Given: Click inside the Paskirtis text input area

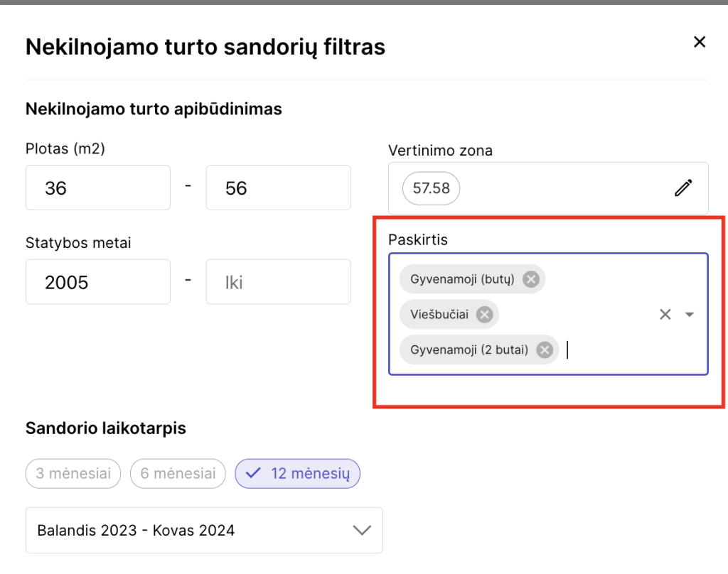Looking at the screenshot, I should (611, 350).
